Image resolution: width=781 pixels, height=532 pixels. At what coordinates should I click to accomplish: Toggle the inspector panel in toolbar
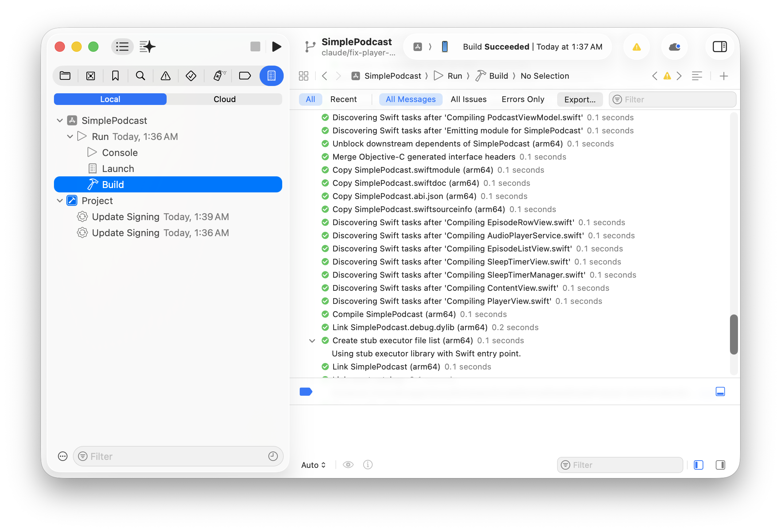(720, 47)
